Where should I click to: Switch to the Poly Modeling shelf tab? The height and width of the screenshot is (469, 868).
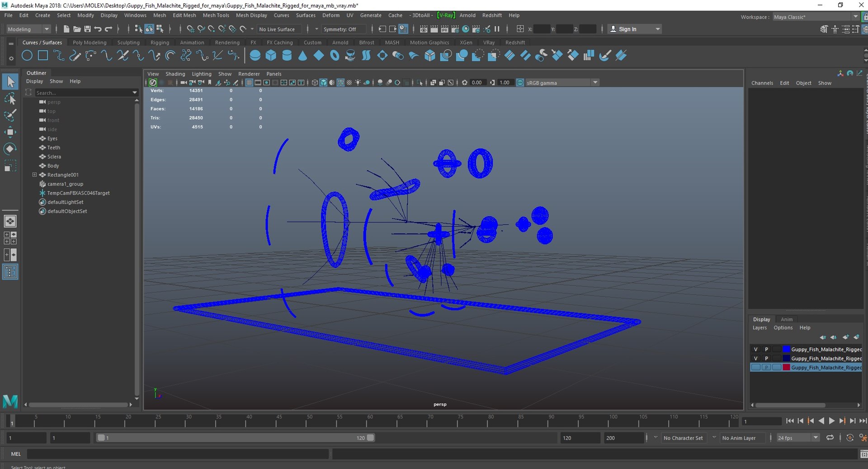coord(90,43)
